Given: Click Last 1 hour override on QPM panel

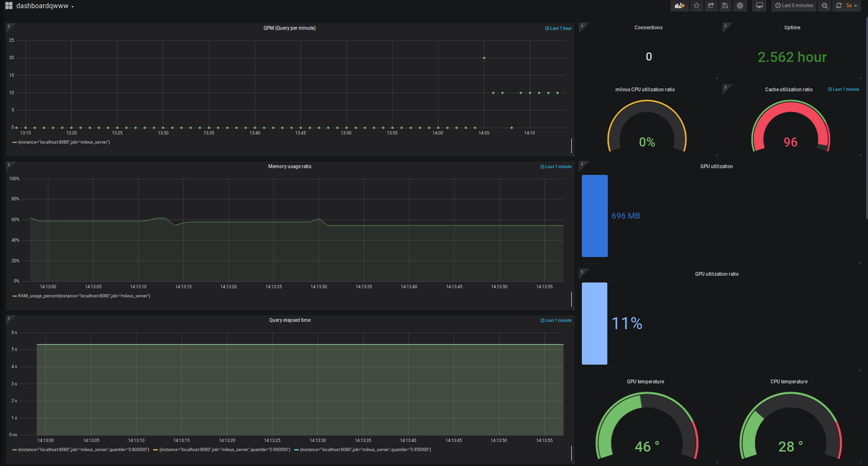Looking at the screenshot, I should point(558,28).
